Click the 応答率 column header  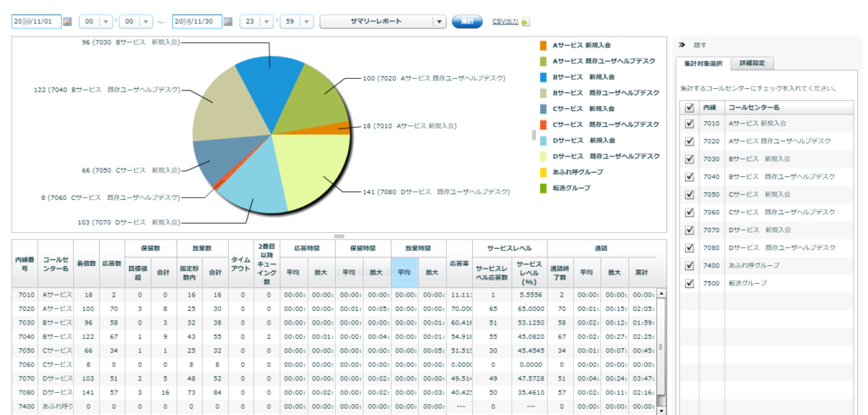pyautogui.click(x=459, y=264)
